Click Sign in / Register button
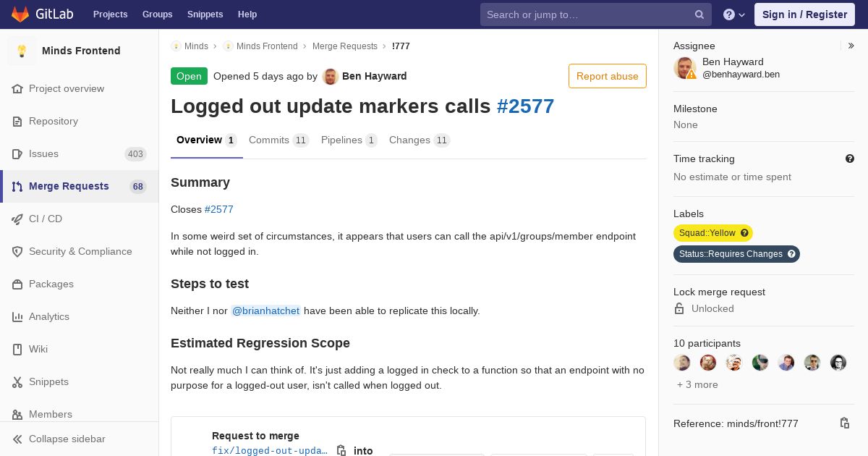868x456 pixels. click(804, 14)
